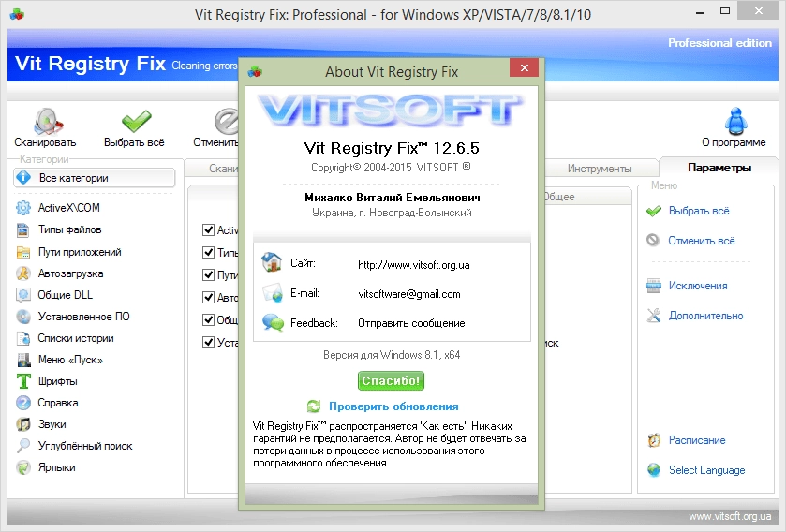Open the Исключения link
Screen dimensions: 786x532
pos(698,286)
